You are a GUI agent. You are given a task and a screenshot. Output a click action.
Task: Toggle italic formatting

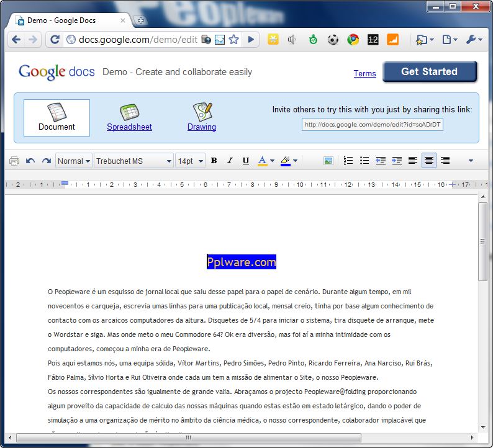click(x=230, y=161)
